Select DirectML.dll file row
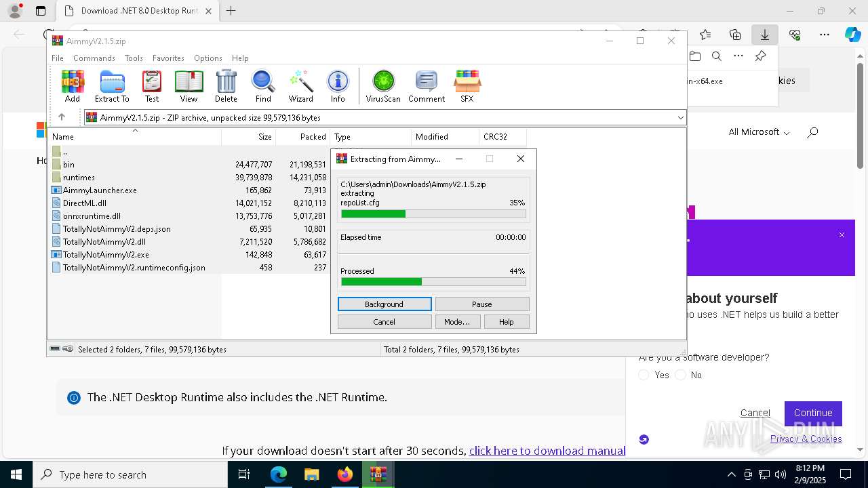 click(x=189, y=203)
